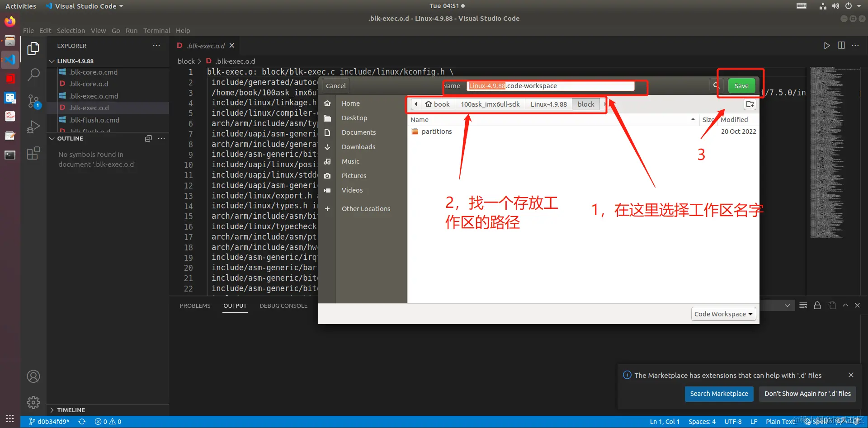Open the Run and Debug view
The image size is (868, 428).
(x=33, y=127)
